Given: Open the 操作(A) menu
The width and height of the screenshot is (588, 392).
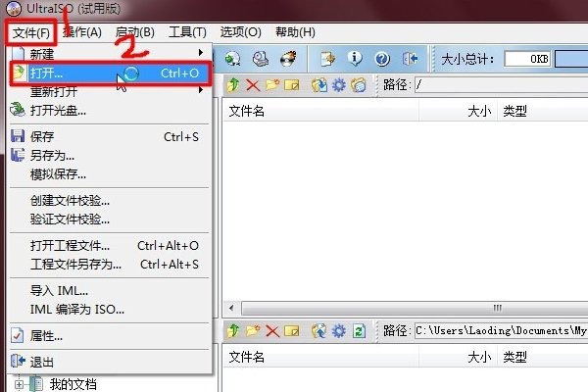Looking at the screenshot, I should click(x=82, y=32).
